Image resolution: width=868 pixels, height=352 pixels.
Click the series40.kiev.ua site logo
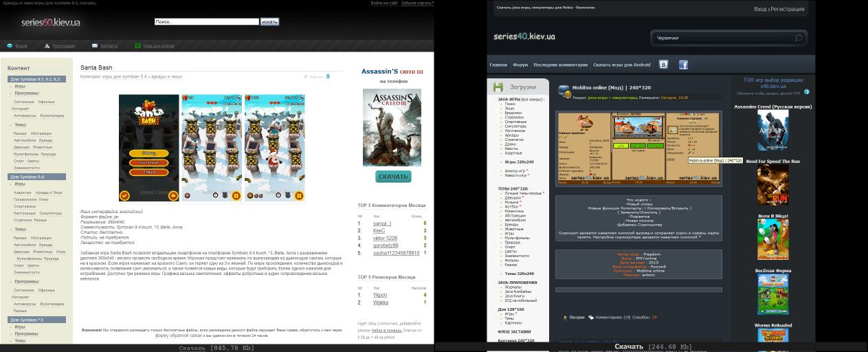point(524,36)
